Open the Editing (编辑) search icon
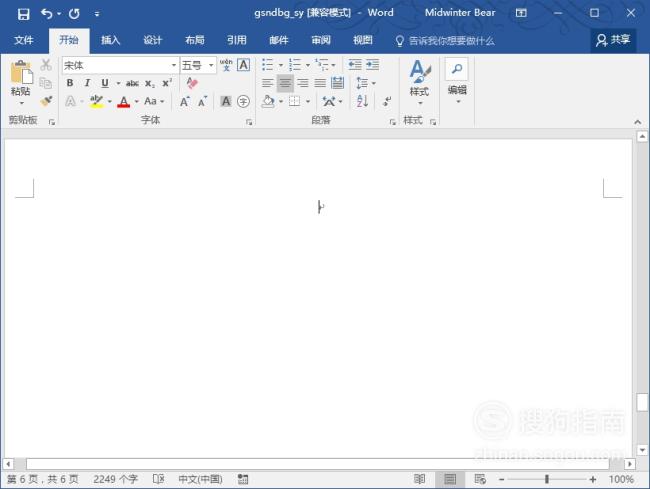Image resolution: width=650 pixels, height=489 pixels. [x=457, y=69]
